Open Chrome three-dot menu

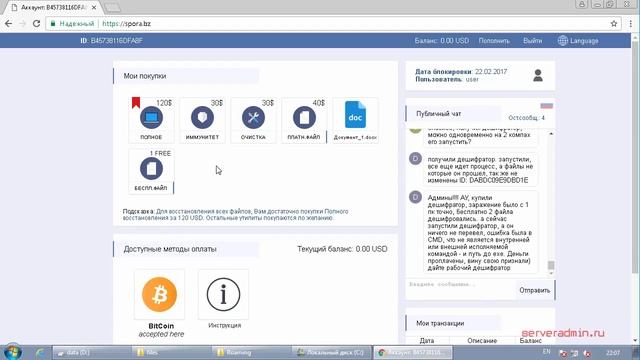631,24
